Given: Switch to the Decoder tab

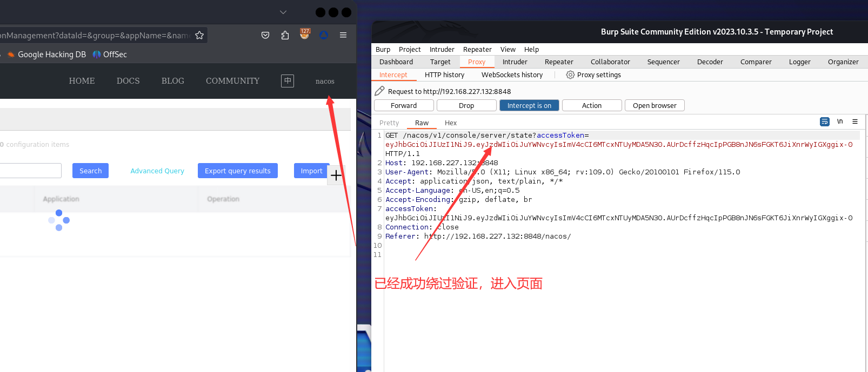Looking at the screenshot, I should (x=710, y=62).
